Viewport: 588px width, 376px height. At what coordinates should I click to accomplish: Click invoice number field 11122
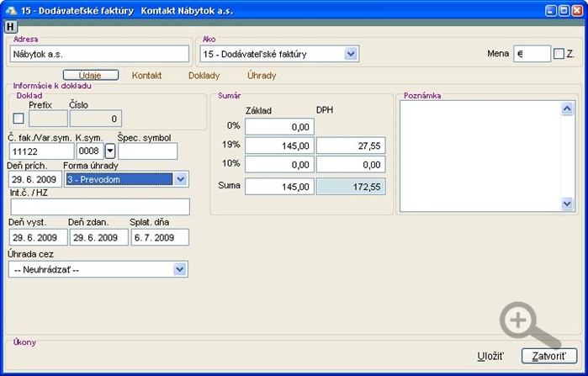pos(41,151)
